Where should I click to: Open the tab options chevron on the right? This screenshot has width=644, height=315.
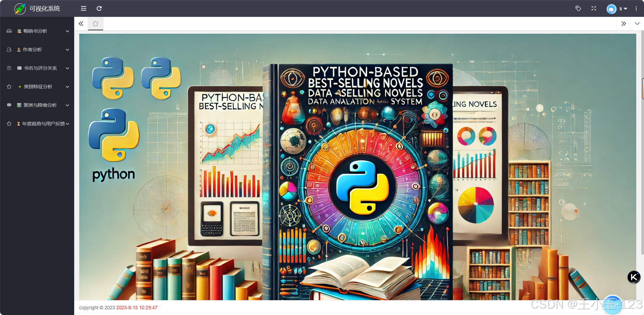pos(638,24)
